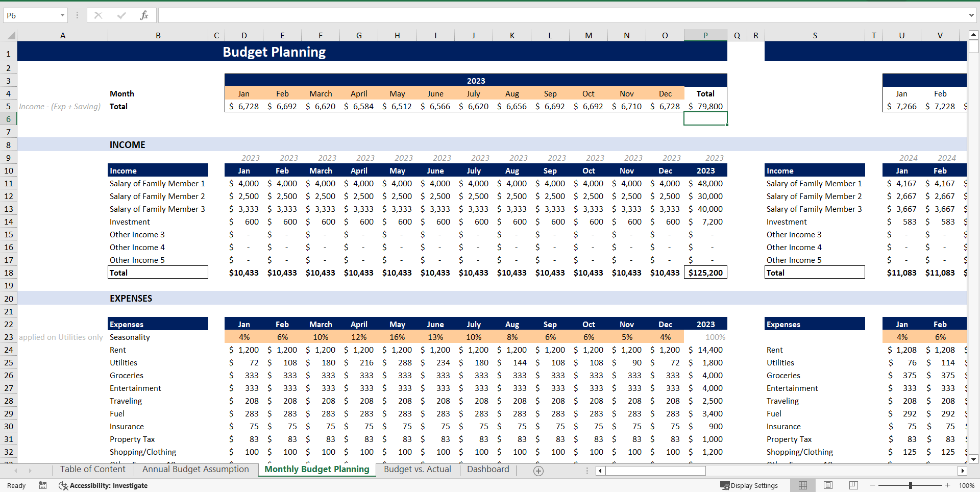Screen dimensions: 980x493
Task: Select column B header
Action: pyautogui.click(x=158, y=35)
